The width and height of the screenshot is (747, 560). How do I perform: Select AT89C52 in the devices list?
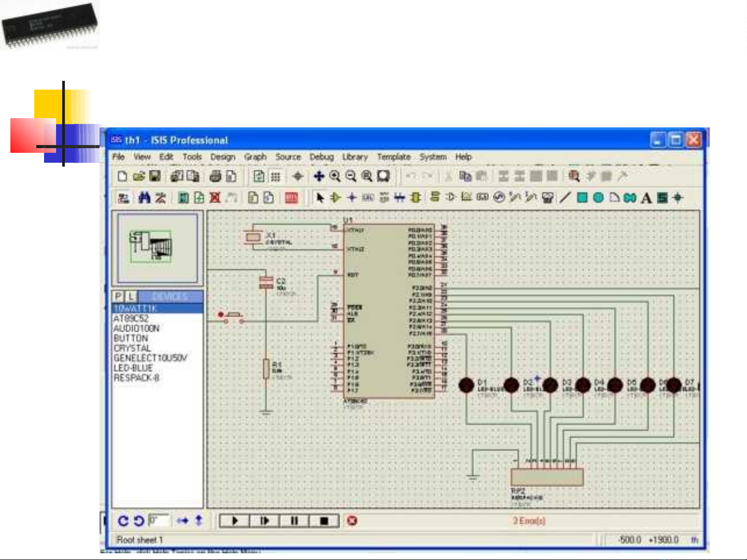pyautogui.click(x=131, y=319)
